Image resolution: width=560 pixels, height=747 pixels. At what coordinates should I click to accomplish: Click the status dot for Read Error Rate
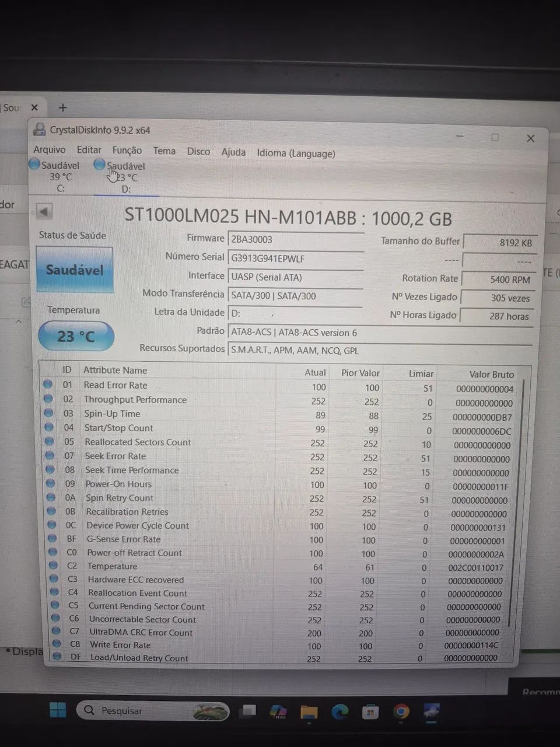coord(48,385)
